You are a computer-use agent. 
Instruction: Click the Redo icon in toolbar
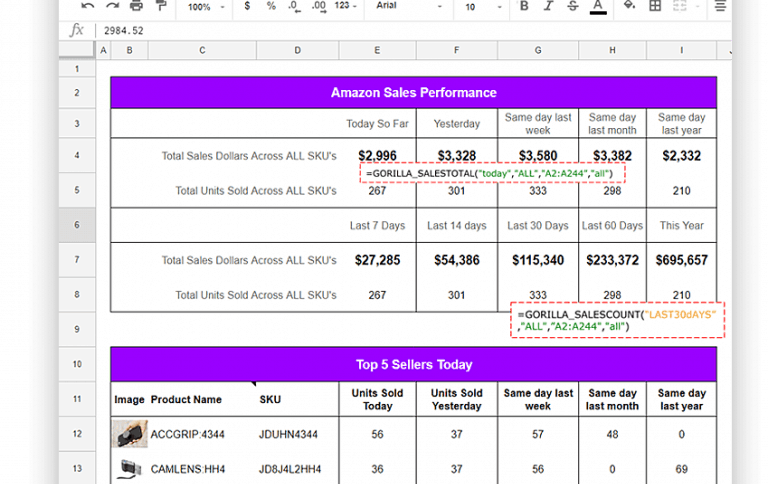pyautogui.click(x=111, y=6)
